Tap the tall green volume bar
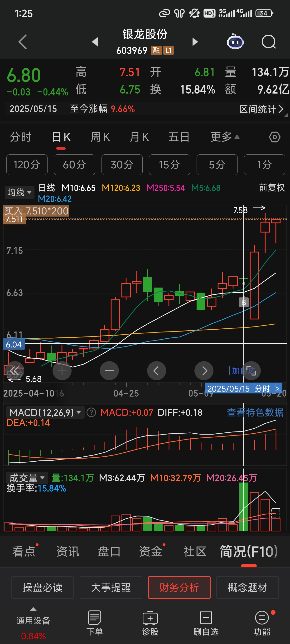 pos(243,507)
